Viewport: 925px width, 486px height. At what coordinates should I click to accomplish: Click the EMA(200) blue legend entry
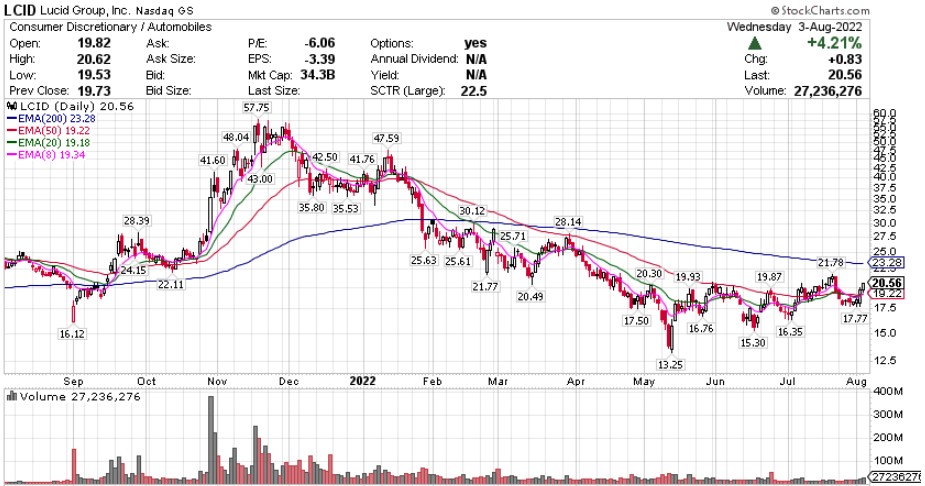(x=51, y=119)
